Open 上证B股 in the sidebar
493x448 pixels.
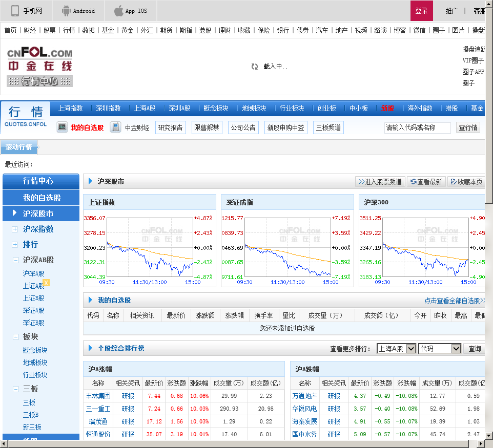coord(34,298)
